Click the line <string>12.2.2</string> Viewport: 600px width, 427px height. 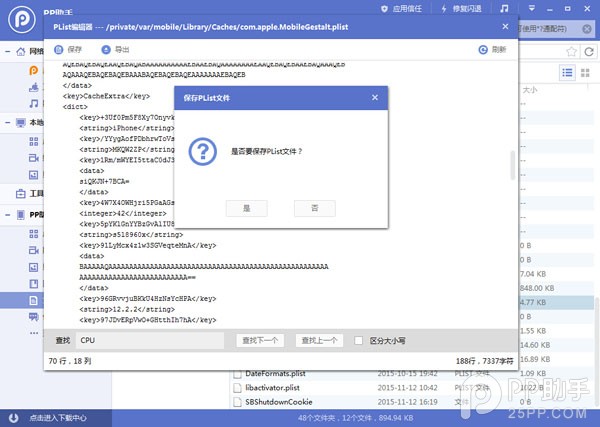127,309
